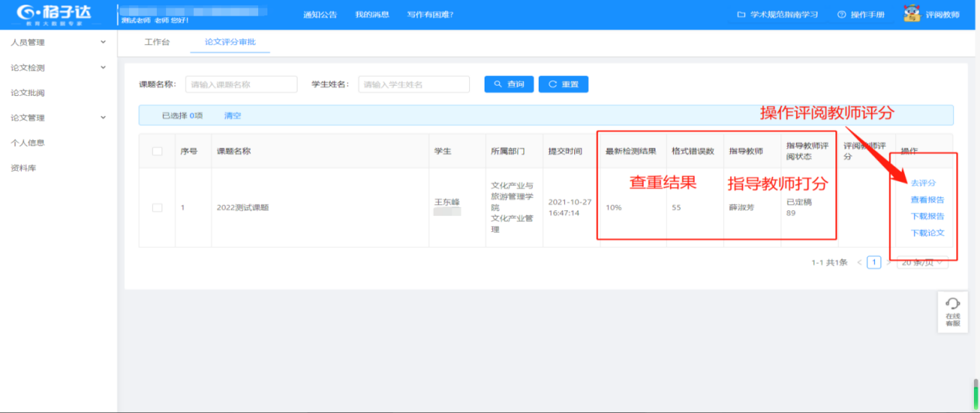Go to the previous page arrow

point(859,263)
